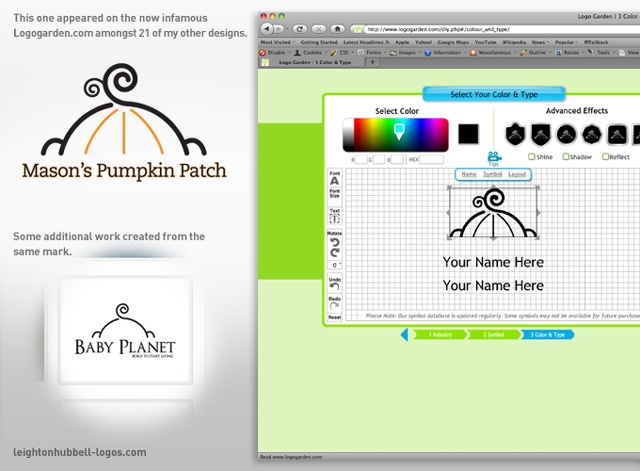Enable the Reflect checkbox
Screen dimensions: 640x471
pyautogui.click(x=606, y=157)
